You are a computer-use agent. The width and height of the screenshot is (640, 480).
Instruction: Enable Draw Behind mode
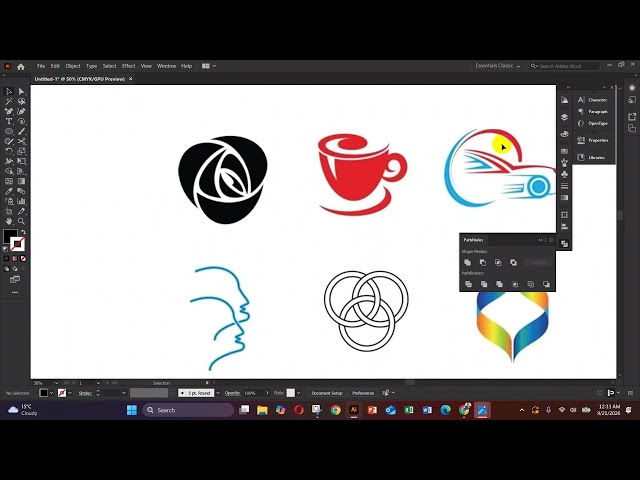(15, 269)
